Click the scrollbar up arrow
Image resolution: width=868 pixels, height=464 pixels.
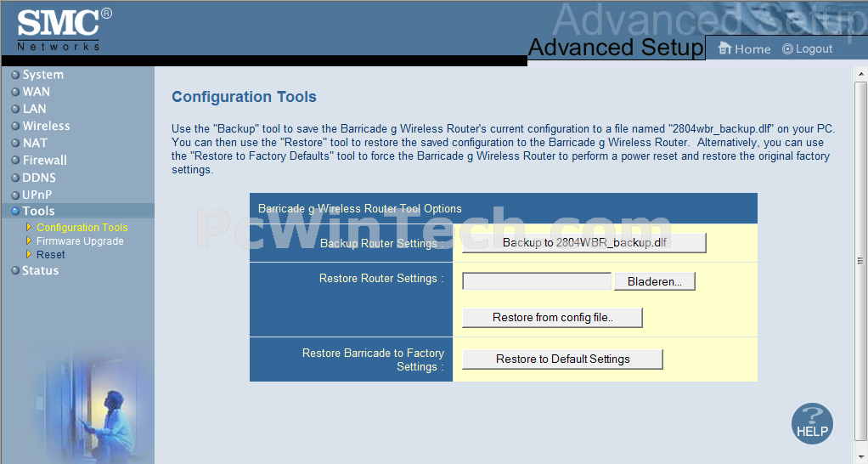(861, 74)
